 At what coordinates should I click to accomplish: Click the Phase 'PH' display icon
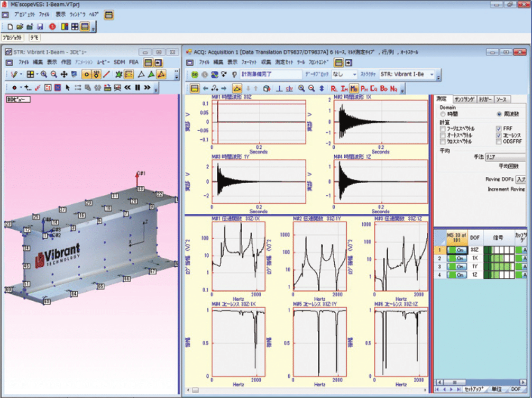363,88
